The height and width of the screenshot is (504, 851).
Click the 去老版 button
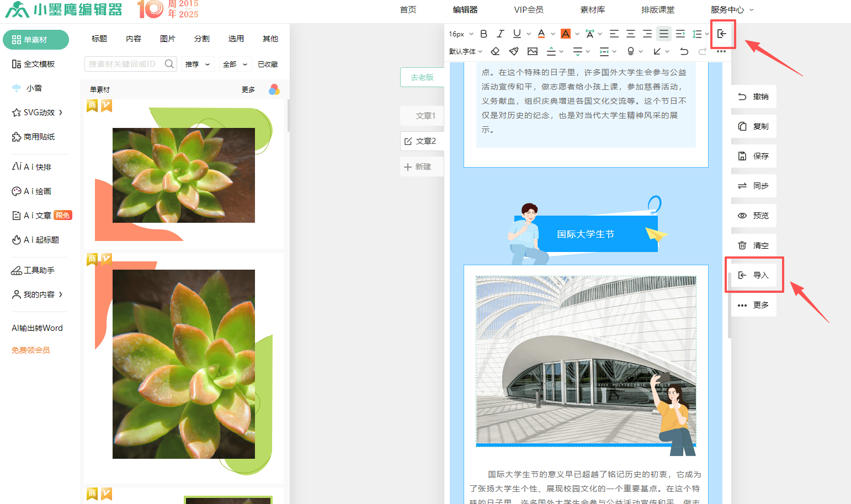click(422, 77)
